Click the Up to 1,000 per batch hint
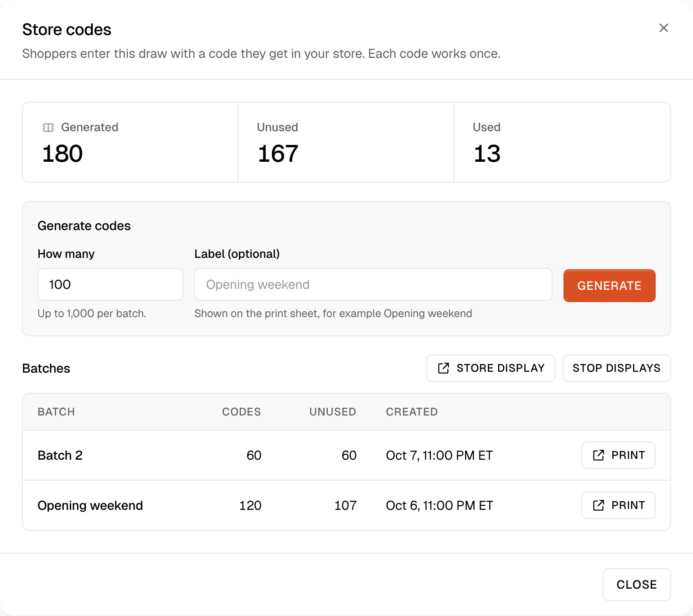This screenshot has width=693, height=616. [92, 313]
